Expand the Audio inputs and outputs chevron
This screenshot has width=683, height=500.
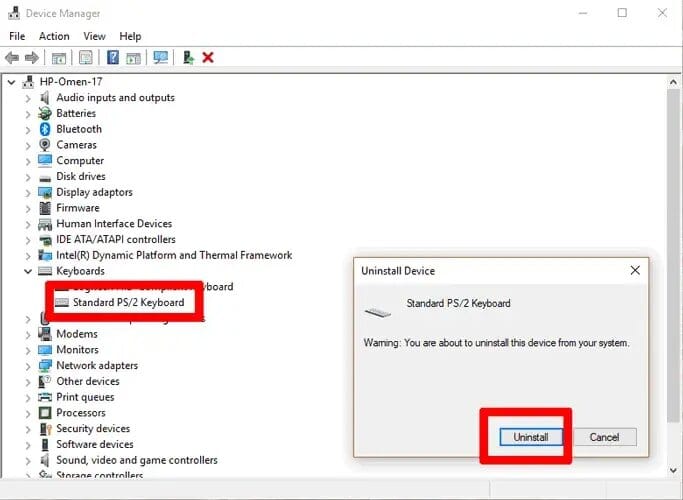pos(28,98)
